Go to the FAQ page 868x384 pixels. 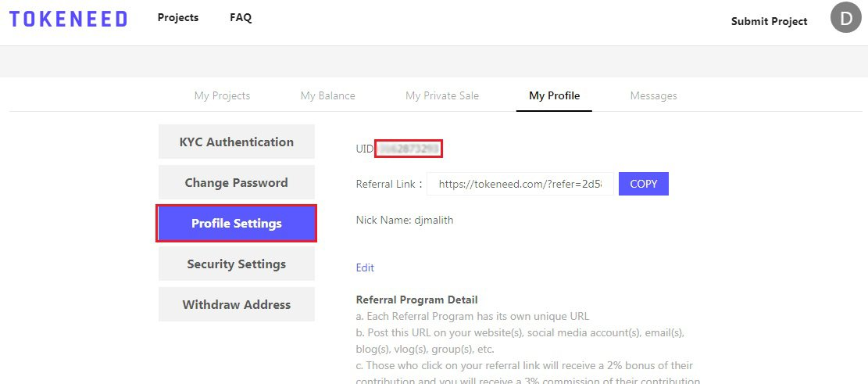click(x=241, y=18)
